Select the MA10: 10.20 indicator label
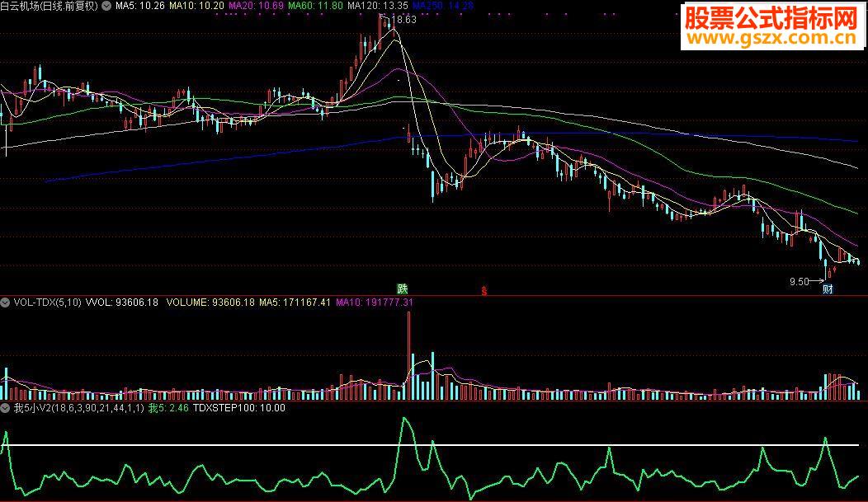This screenshot has height=502, width=868. point(196,6)
